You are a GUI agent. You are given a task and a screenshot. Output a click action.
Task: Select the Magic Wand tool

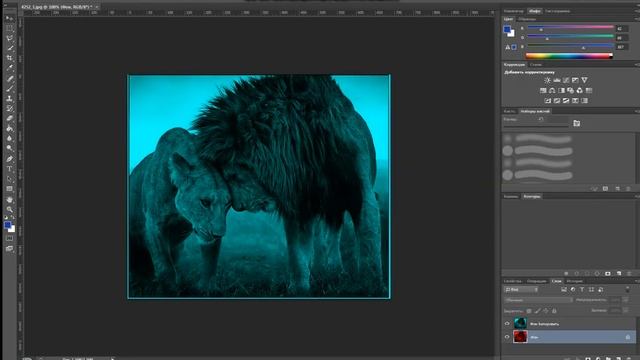[x=9, y=48]
